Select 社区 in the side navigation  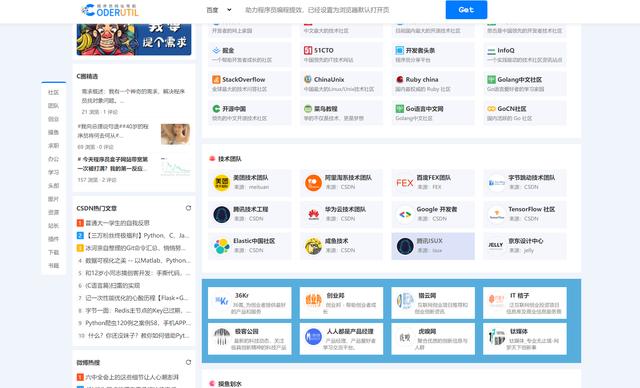53,93
